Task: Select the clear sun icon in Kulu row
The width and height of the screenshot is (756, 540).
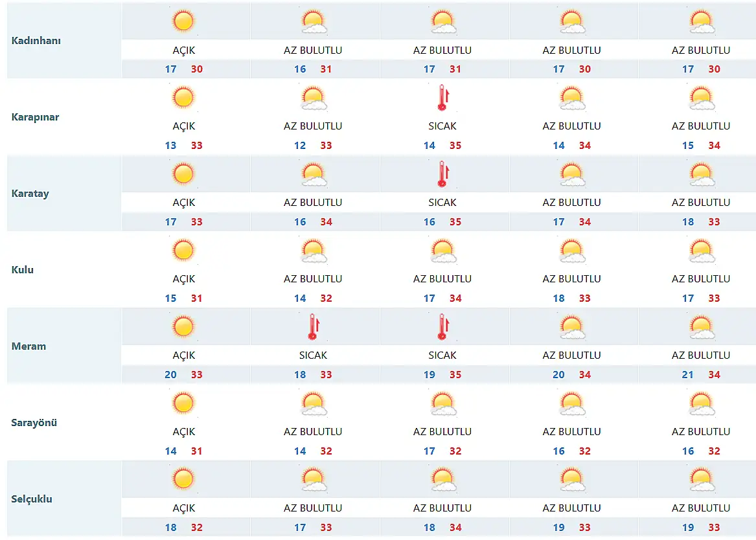Action: (183, 251)
